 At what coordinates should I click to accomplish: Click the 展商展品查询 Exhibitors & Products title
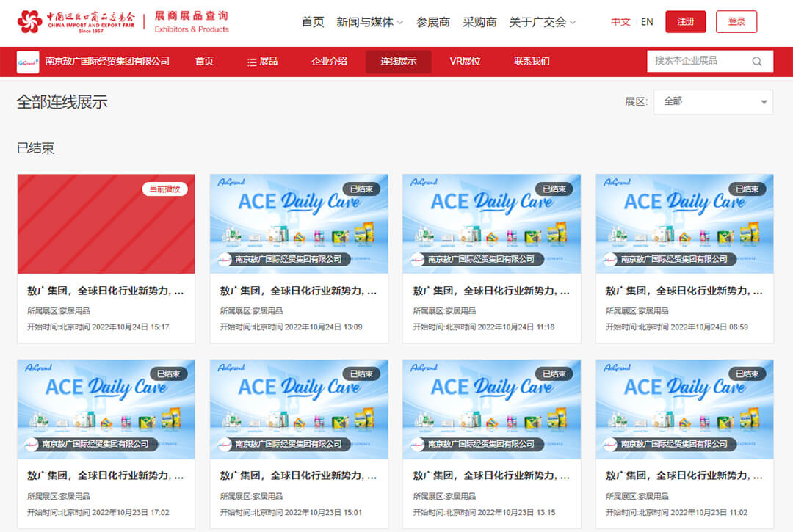click(192, 22)
